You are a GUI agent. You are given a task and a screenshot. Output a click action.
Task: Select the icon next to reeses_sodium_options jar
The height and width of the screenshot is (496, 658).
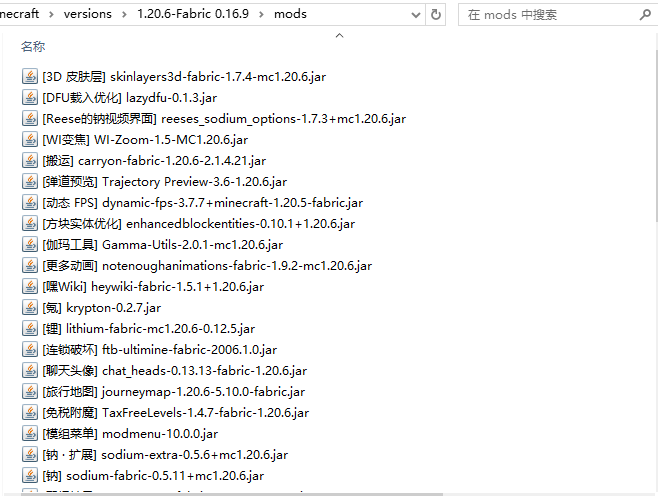[x=29, y=118]
